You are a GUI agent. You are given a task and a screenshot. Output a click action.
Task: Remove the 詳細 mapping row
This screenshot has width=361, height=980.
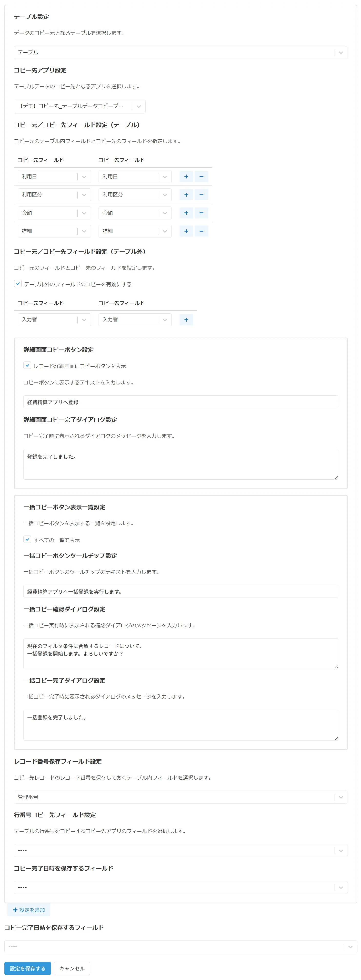(201, 231)
